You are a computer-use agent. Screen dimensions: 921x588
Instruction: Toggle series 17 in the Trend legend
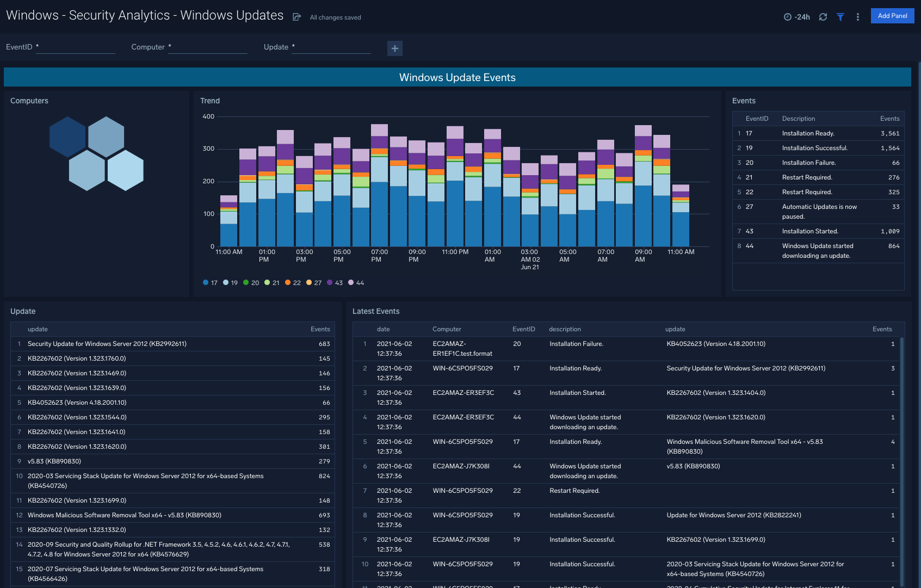(211, 282)
